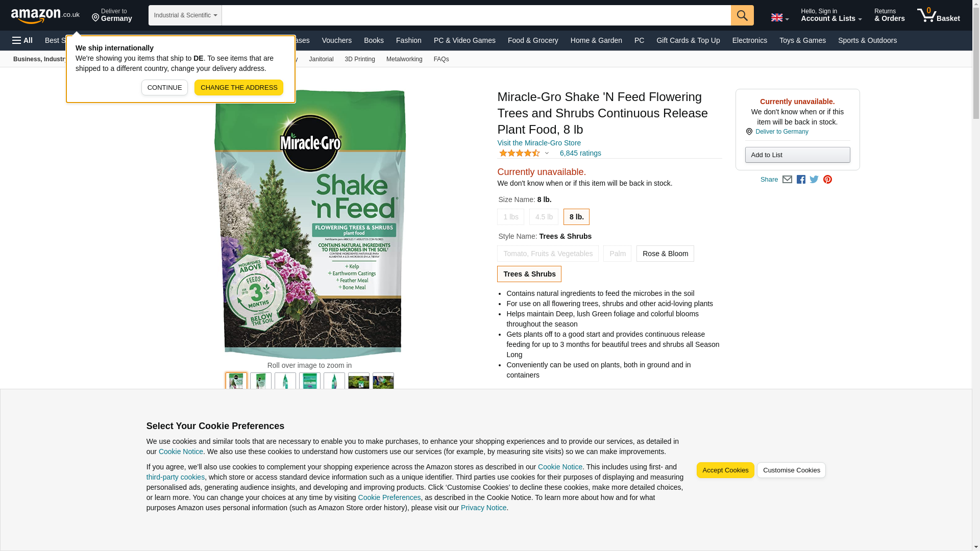Go to the Electronics navigation tab

point(749,40)
